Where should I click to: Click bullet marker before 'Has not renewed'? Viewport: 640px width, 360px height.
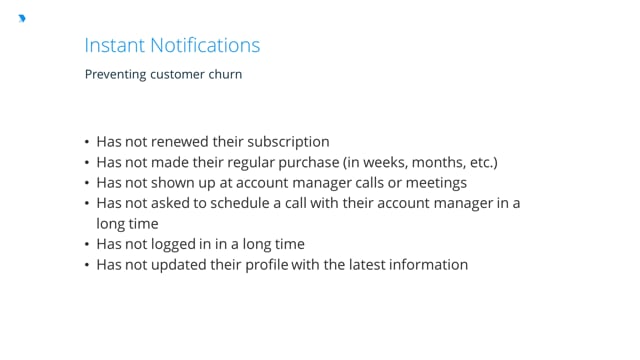coord(87,142)
